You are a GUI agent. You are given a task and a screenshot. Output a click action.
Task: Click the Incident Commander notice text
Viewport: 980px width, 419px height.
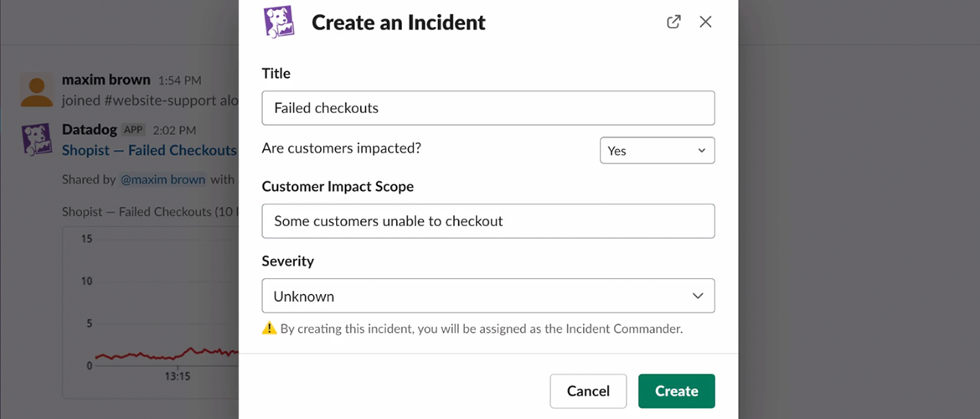click(x=482, y=328)
